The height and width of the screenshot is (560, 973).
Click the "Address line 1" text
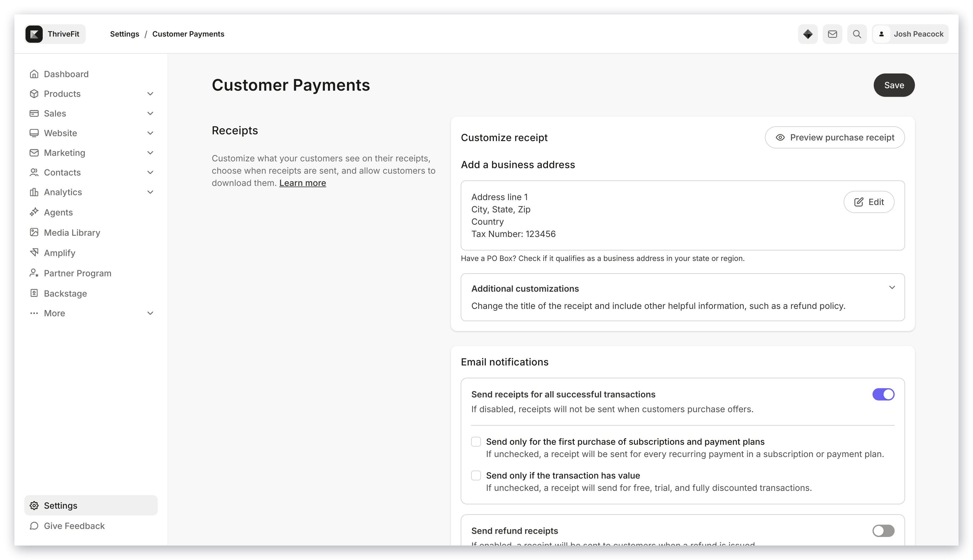click(500, 197)
